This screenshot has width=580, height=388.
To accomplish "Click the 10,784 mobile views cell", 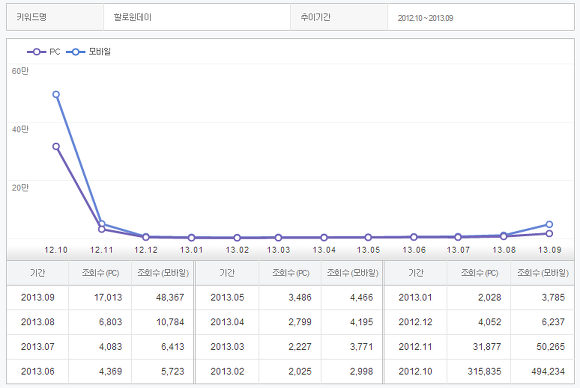I will point(163,322).
